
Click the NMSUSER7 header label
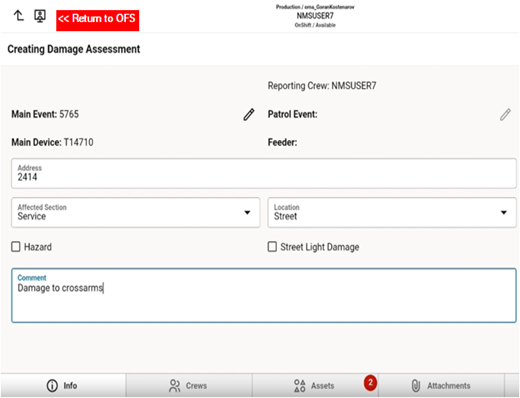click(x=315, y=16)
